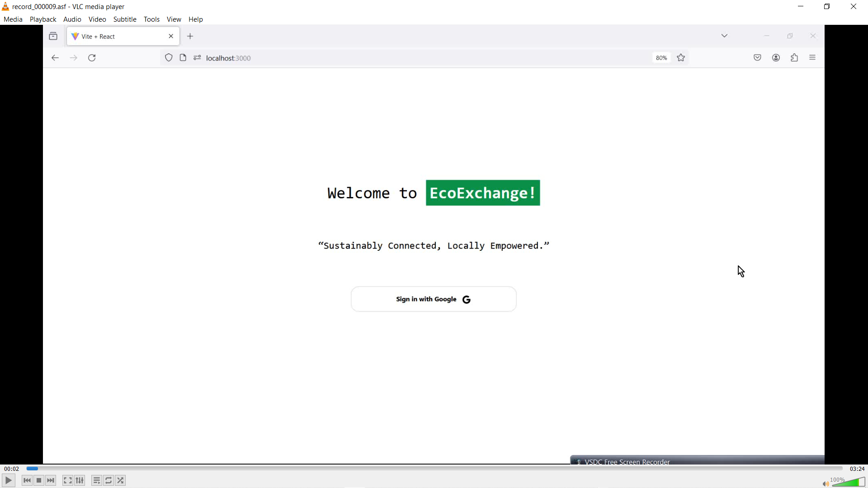This screenshot has width=868, height=488.
Task: Open extended settings and effects
Action: pyautogui.click(x=80, y=480)
